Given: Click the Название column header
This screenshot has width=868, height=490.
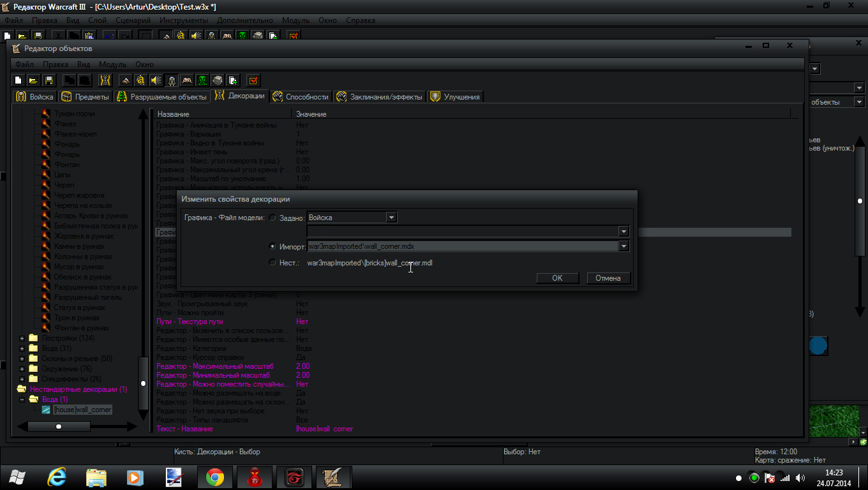Looking at the screenshot, I should tap(223, 114).
